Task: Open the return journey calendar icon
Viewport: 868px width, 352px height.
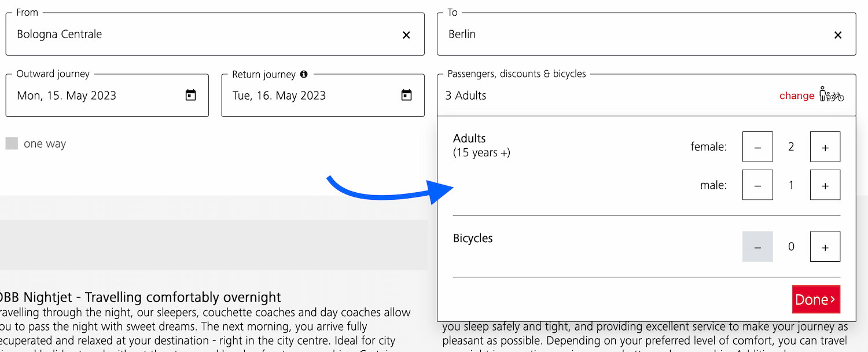Action: (x=406, y=95)
